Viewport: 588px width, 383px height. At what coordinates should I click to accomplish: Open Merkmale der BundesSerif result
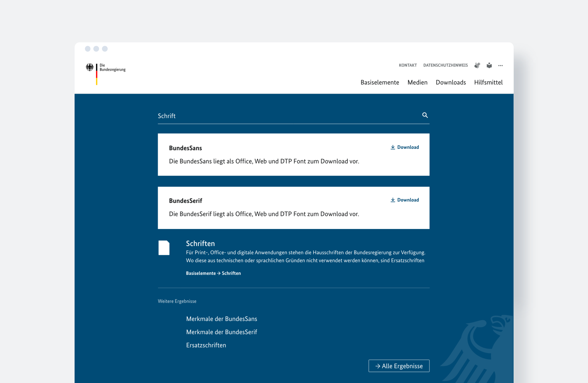pyautogui.click(x=222, y=332)
